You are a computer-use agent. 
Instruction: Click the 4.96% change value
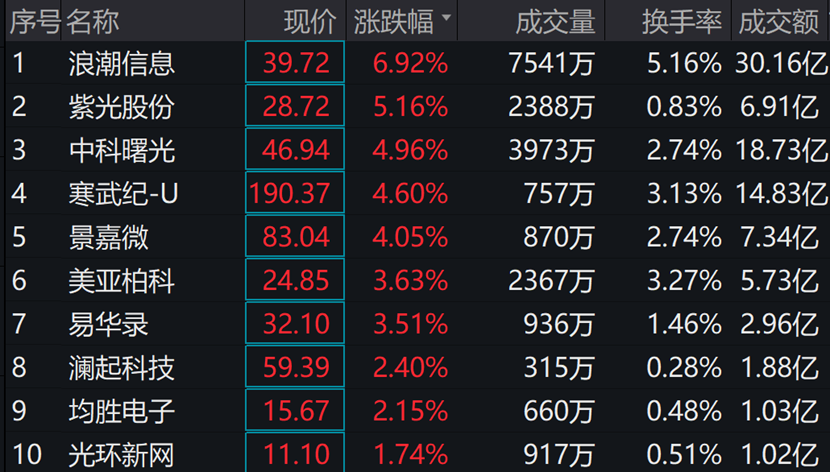tap(410, 150)
